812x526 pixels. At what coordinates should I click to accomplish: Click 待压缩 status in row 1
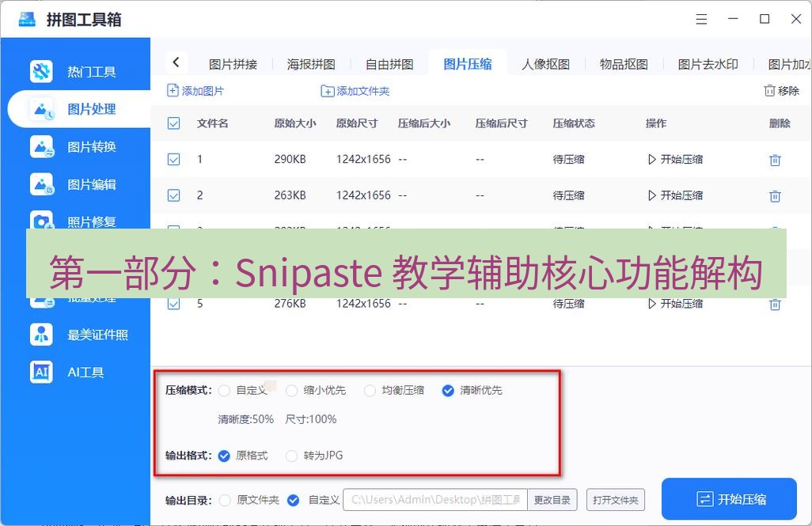568,160
